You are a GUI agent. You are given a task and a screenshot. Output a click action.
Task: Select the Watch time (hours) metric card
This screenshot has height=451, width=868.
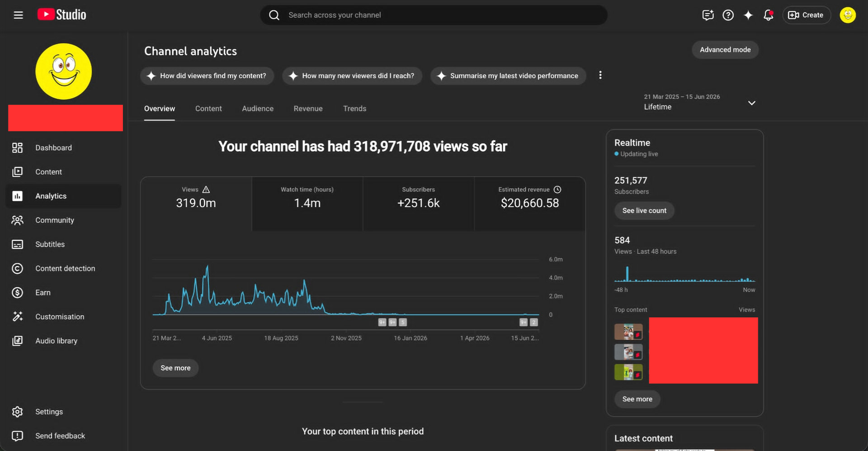tap(307, 204)
